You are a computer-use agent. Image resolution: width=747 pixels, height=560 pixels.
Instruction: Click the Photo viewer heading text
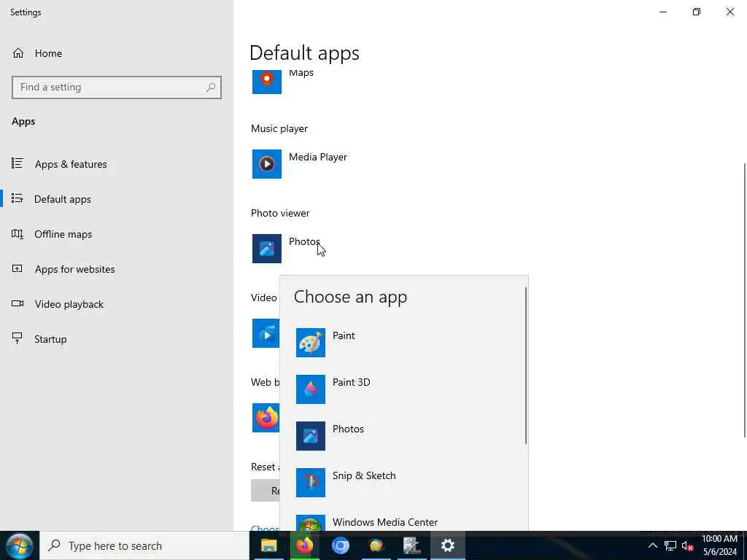[x=280, y=214]
